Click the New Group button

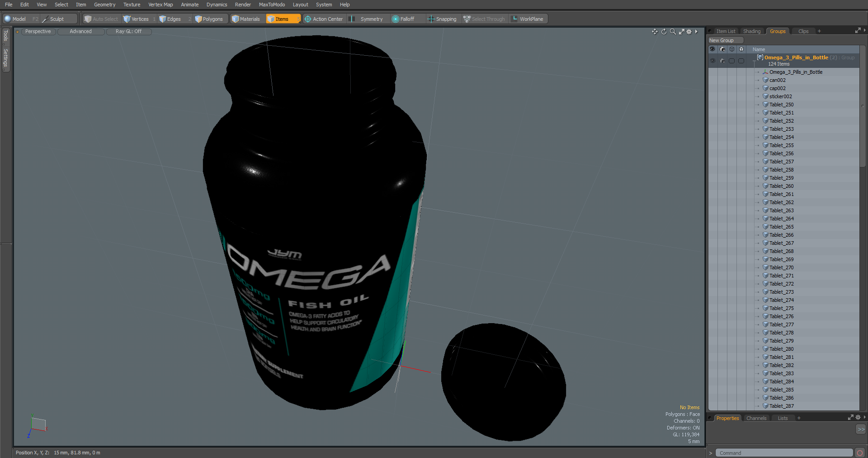pos(726,40)
